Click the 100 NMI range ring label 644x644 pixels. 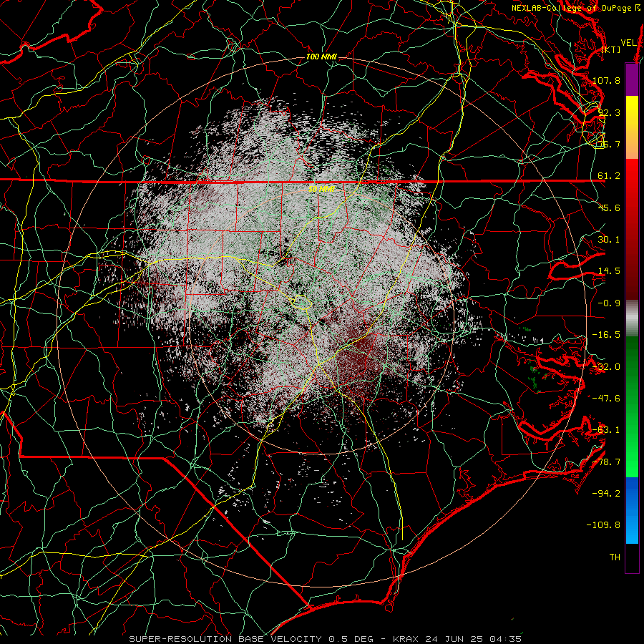tap(321, 57)
